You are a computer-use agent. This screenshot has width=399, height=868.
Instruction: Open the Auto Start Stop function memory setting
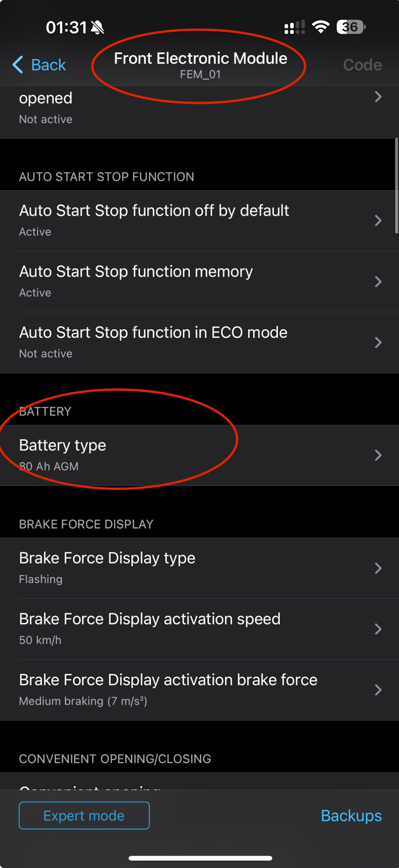coord(199,281)
